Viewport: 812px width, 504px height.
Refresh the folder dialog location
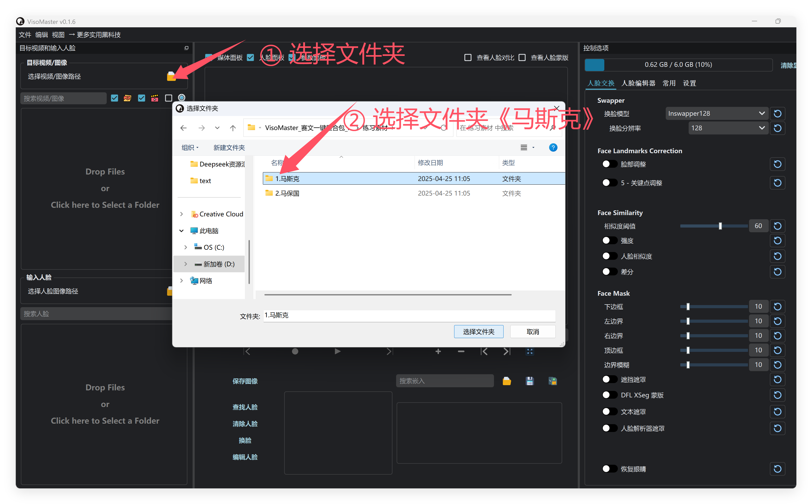click(x=443, y=128)
